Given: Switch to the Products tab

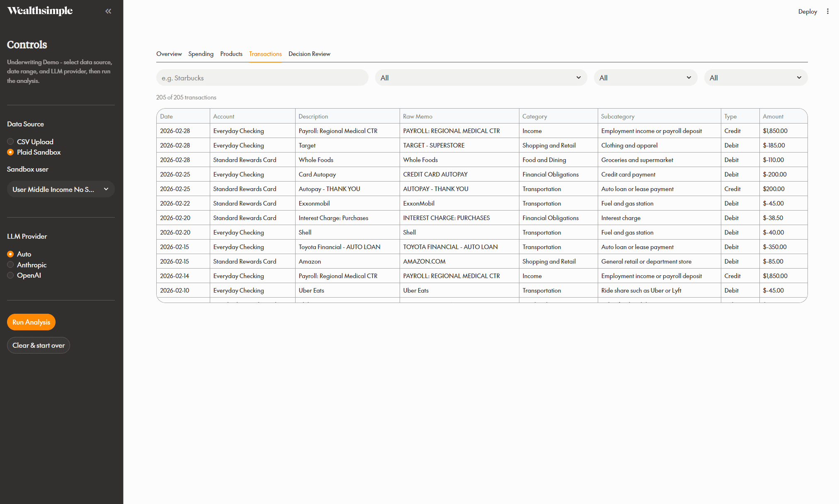Looking at the screenshot, I should point(231,54).
